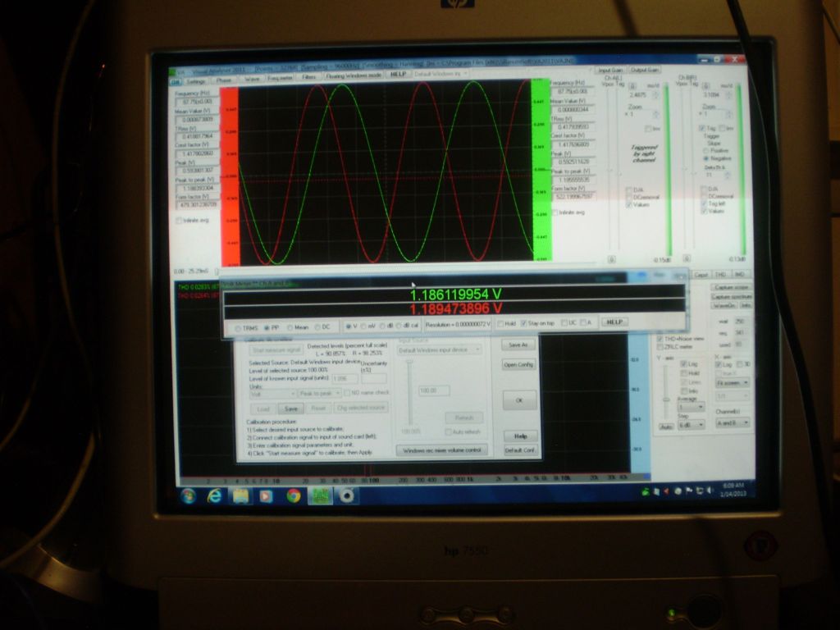Click the Help button in settings dialog
840x630 pixels.
[520, 436]
